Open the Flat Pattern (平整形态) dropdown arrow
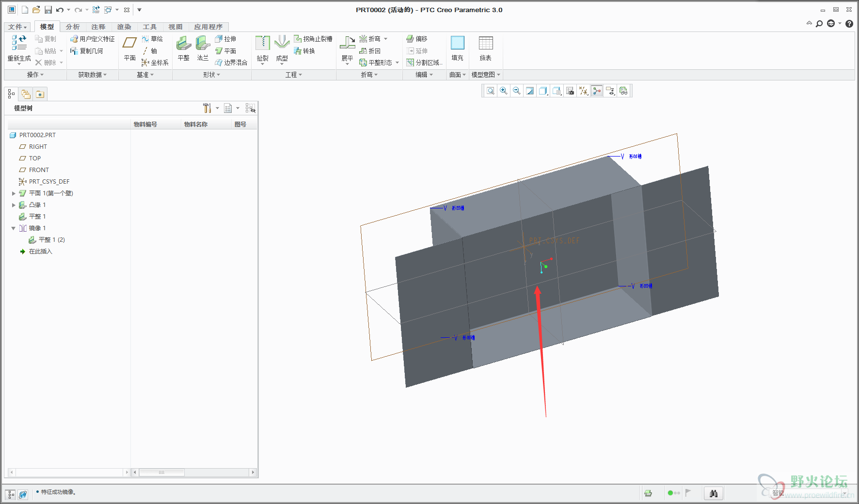The width and height of the screenshot is (859, 504). (x=397, y=63)
